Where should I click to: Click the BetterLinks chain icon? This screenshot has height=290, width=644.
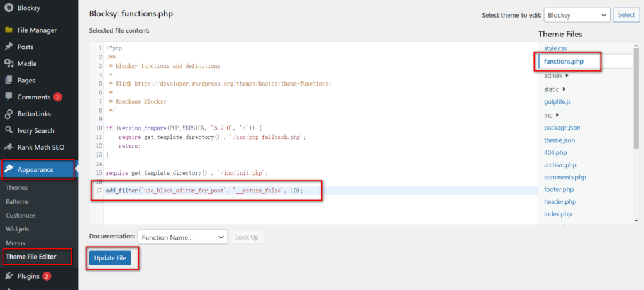pyautogui.click(x=8, y=114)
